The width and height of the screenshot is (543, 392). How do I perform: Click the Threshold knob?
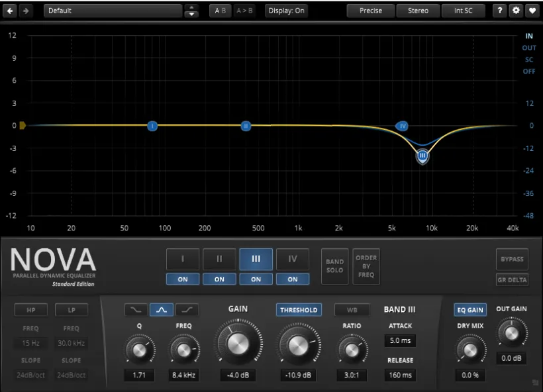(298, 345)
